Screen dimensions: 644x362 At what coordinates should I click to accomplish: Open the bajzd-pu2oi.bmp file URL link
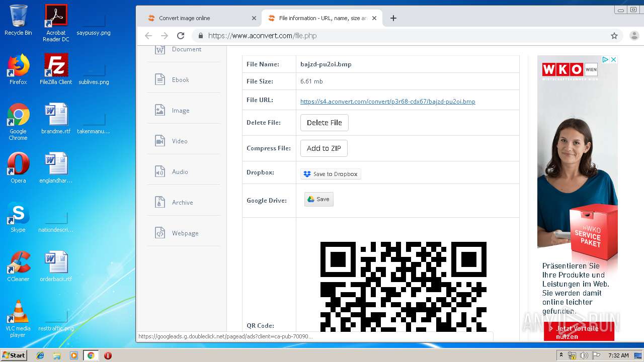click(387, 102)
